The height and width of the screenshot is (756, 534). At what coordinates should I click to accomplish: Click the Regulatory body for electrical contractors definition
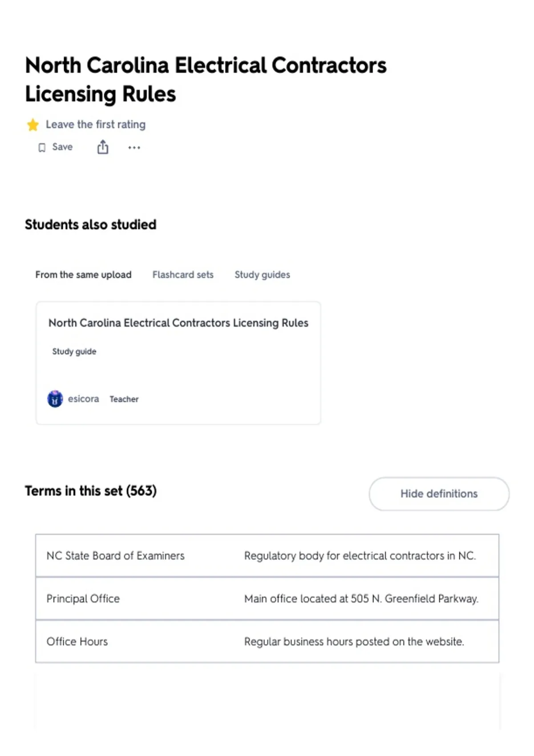click(x=360, y=556)
